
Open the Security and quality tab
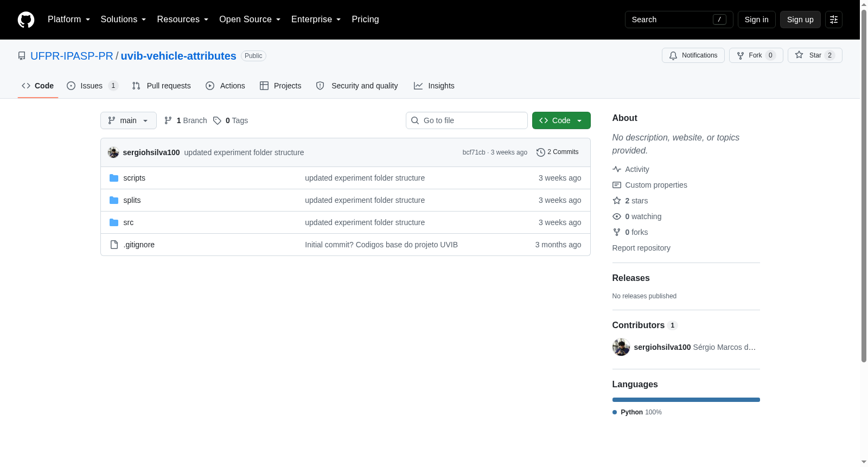[357, 86]
